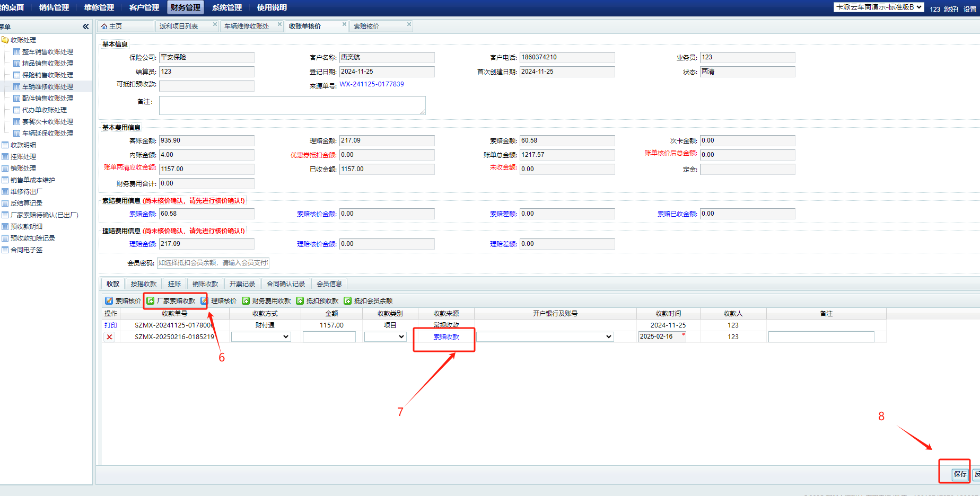Click the 抵扣预收款 add icon
The height and width of the screenshot is (496, 980).
pyautogui.click(x=300, y=300)
